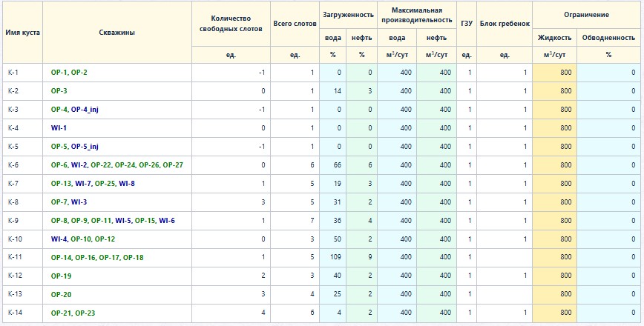Select well OP-13 in row K-7
The height and width of the screenshot is (326, 644).
(61, 183)
